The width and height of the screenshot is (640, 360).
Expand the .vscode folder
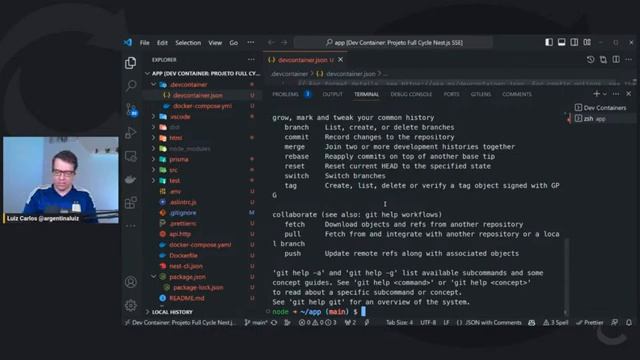154,116
